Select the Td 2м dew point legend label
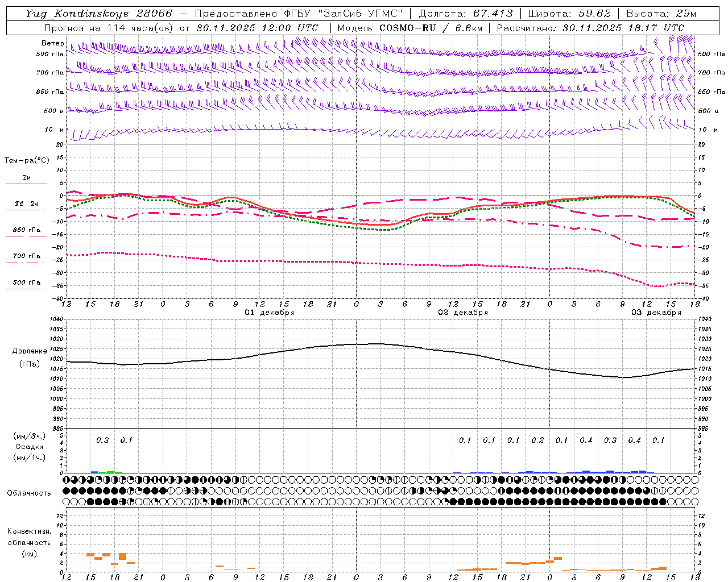The image size is (728, 582). coord(26,203)
